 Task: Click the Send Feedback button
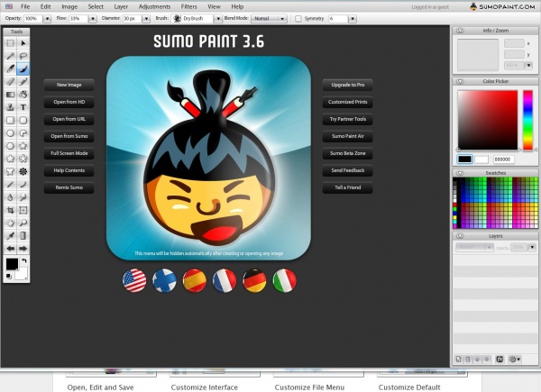pyautogui.click(x=347, y=170)
